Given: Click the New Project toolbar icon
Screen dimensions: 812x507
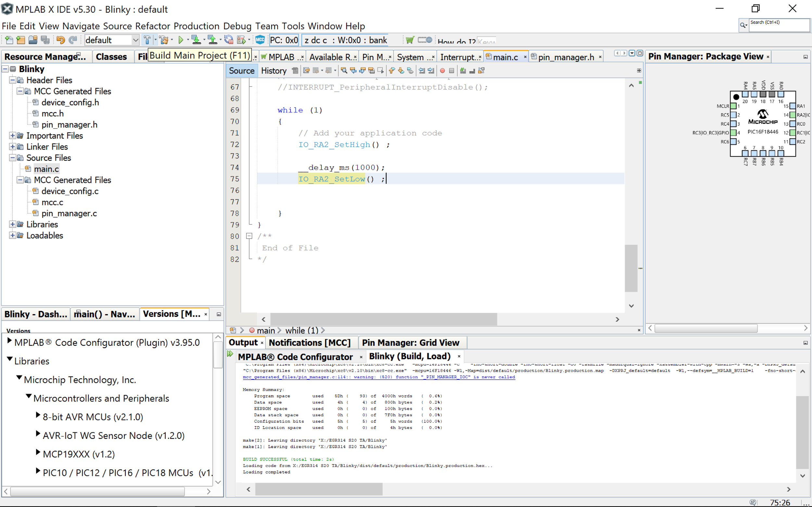Looking at the screenshot, I should 21,40.
